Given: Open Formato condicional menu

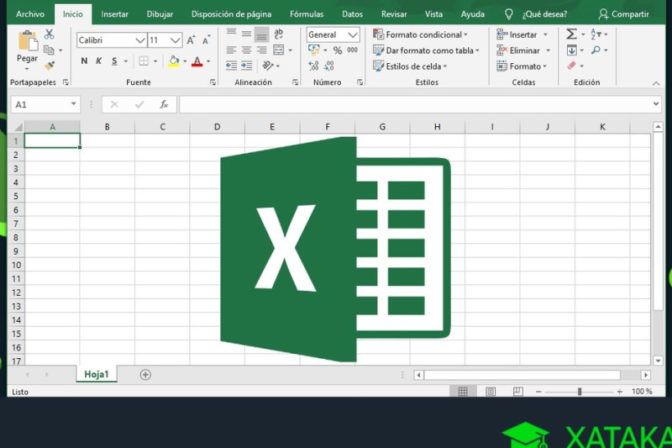Looking at the screenshot, I should point(420,35).
